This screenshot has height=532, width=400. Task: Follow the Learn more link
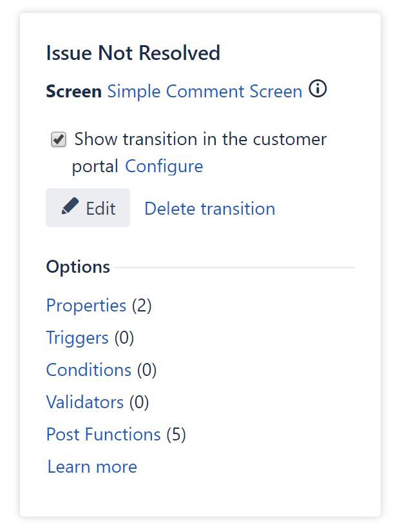91,466
